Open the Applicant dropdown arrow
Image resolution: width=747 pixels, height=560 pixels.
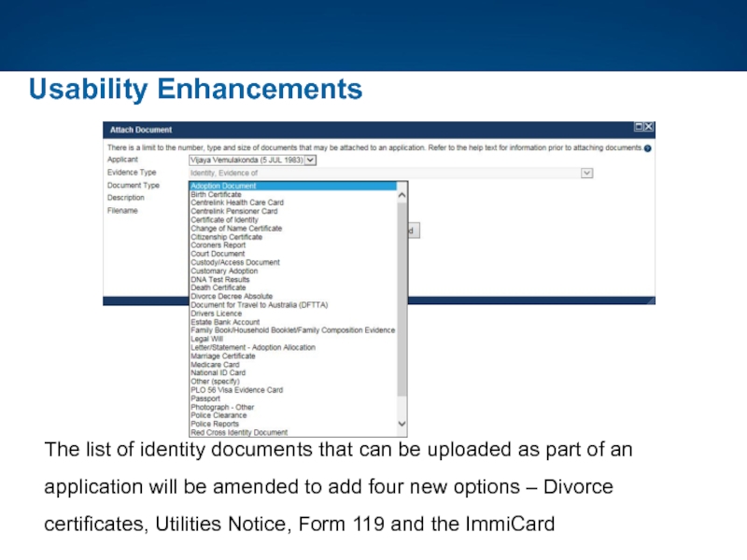tap(311, 160)
